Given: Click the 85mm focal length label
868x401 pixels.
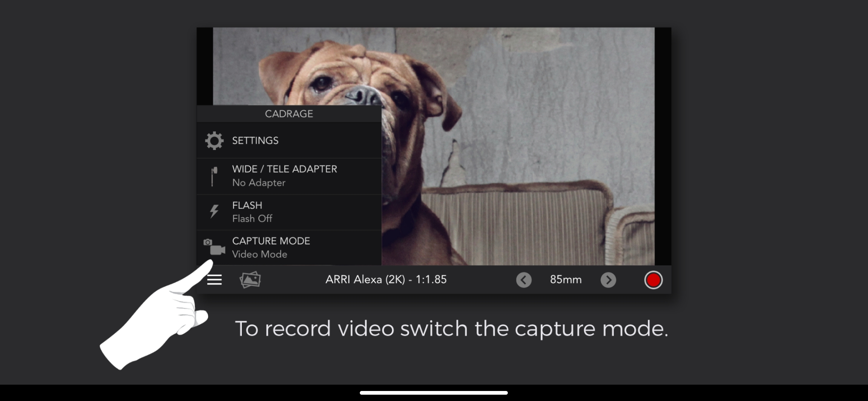Looking at the screenshot, I should click(566, 280).
